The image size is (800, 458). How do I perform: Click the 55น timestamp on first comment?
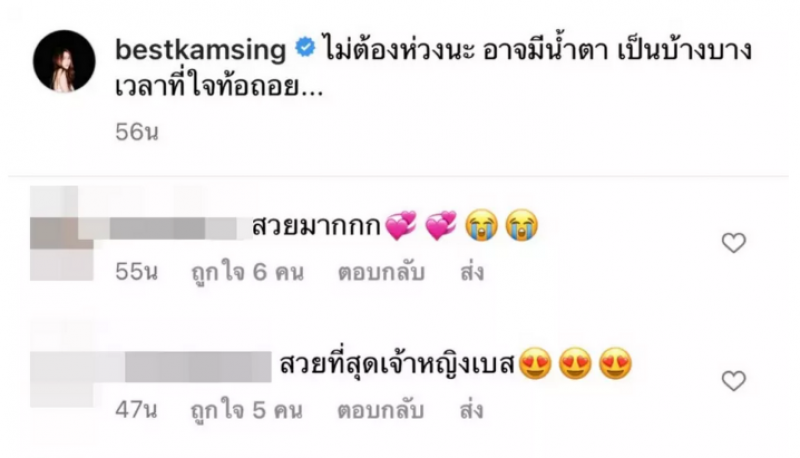(x=136, y=272)
